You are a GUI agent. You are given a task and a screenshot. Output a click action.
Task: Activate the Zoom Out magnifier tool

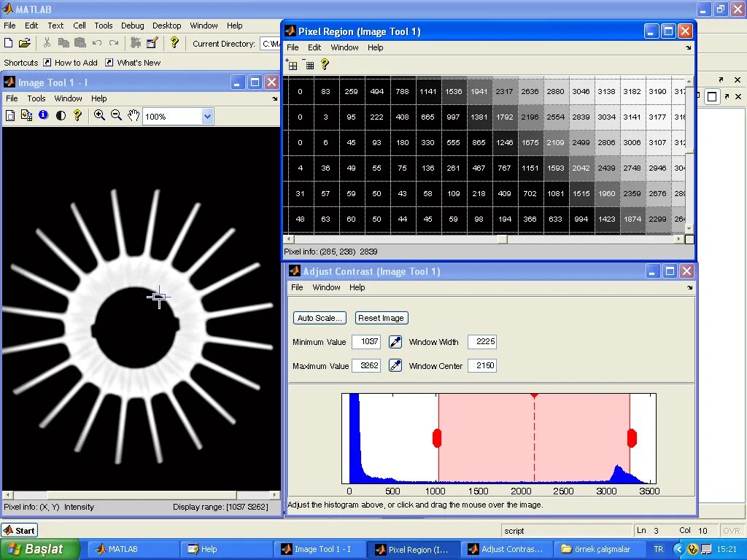click(x=116, y=116)
